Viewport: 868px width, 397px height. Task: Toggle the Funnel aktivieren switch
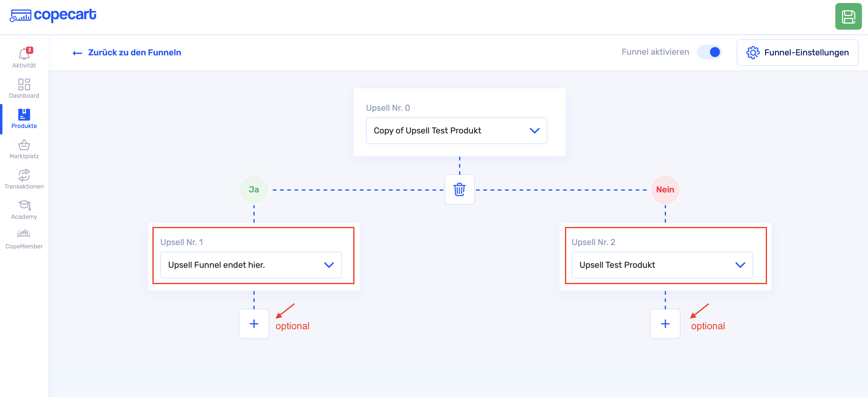(709, 52)
